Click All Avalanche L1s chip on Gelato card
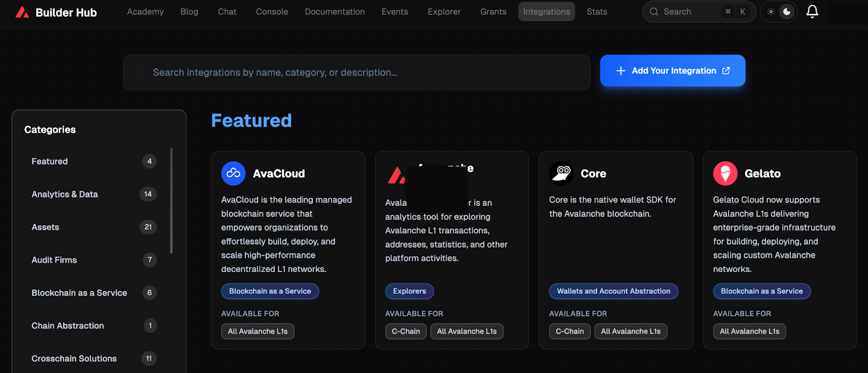868x373 pixels. 749,331
